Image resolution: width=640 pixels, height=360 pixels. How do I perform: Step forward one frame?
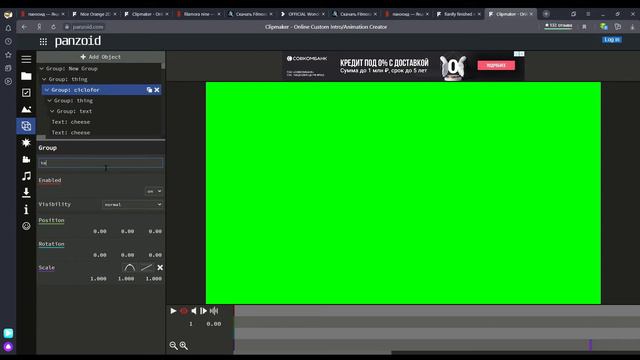[203, 311]
